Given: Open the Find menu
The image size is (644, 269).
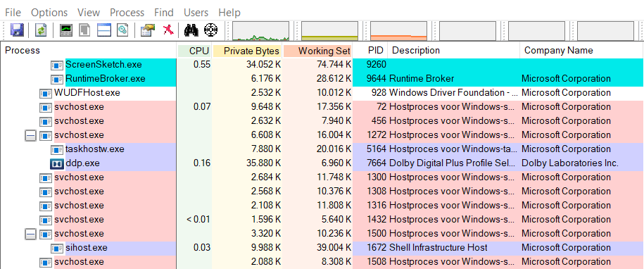Looking at the screenshot, I should tap(164, 13).
